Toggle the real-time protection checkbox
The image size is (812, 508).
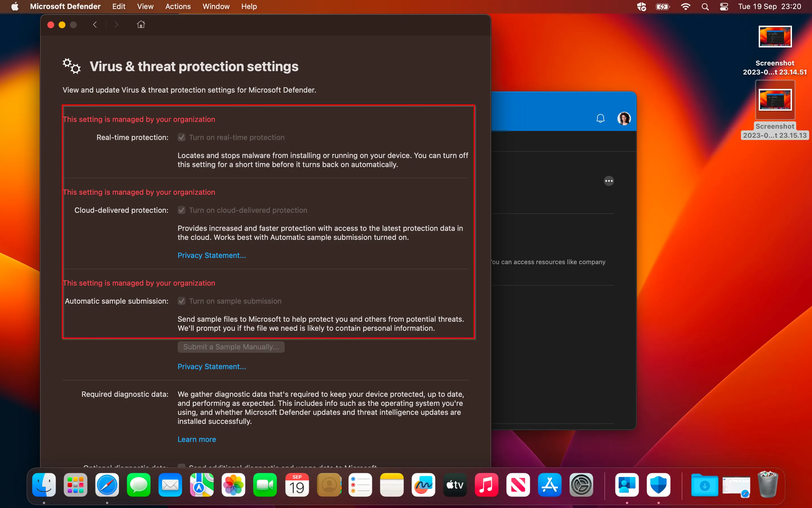point(182,137)
